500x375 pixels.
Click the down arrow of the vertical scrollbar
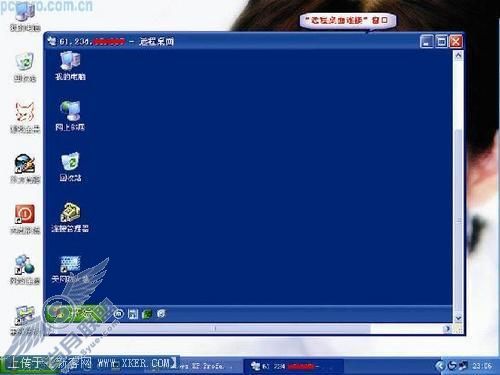point(458,318)
